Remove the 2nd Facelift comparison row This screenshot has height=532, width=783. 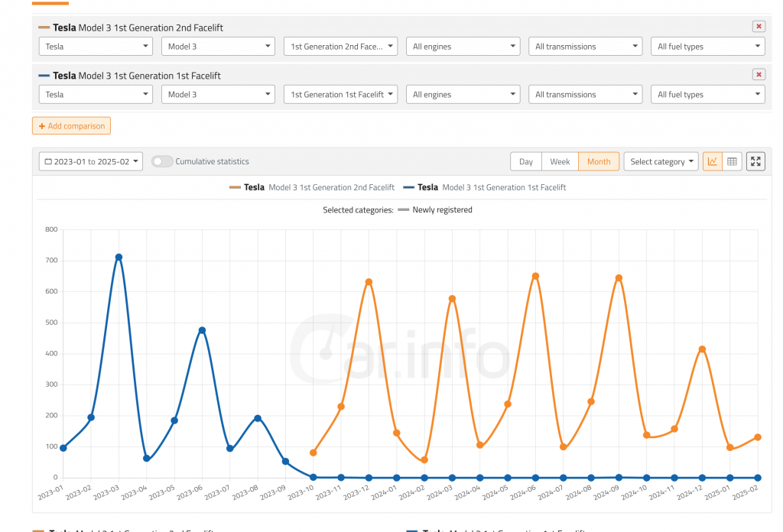pyautogui.click(x=759, y=27)
